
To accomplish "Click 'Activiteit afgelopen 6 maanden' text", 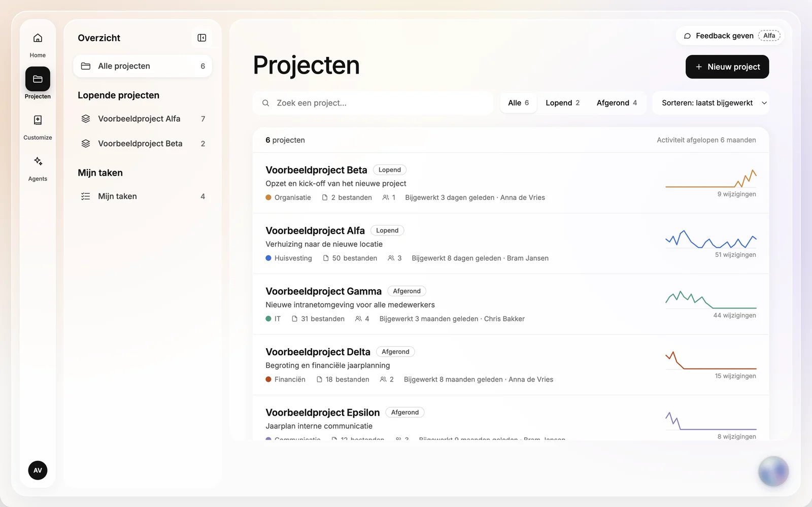I will tap(706, 140).
